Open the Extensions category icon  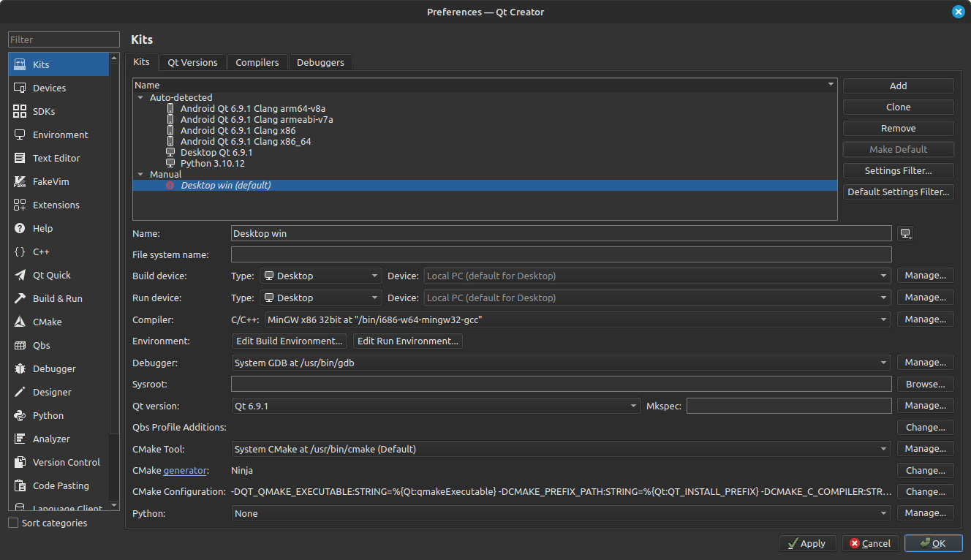click(20, 205)
